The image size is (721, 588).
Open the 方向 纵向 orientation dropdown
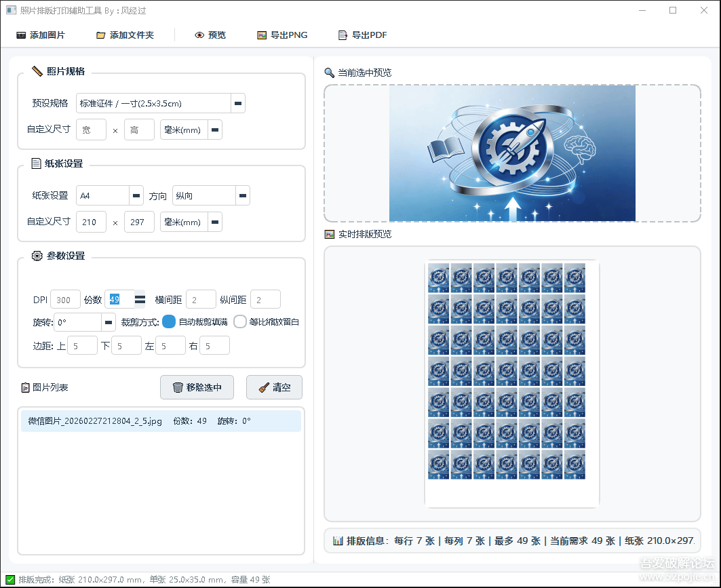[x=243, y=196]
